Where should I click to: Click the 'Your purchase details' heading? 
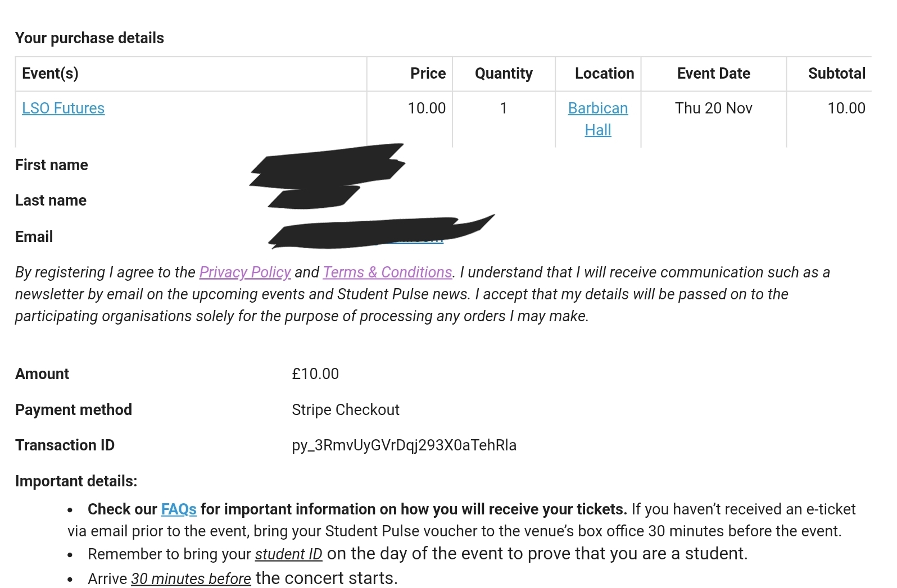(89, 38)
